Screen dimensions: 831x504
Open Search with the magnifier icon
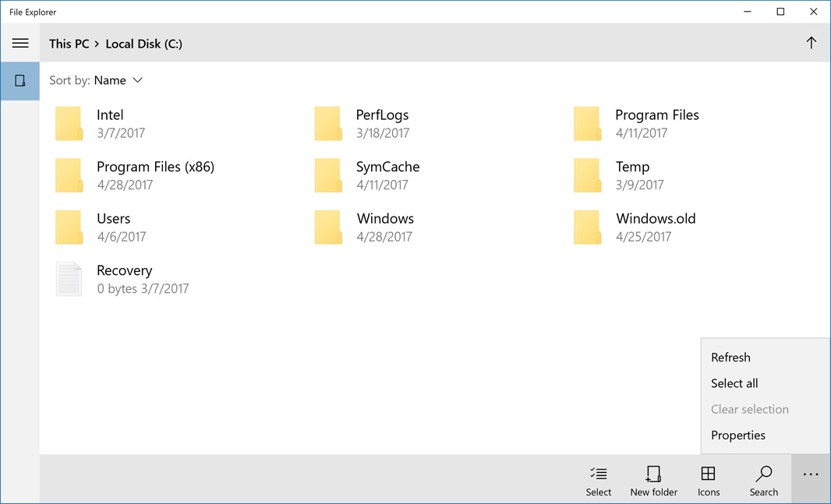[763, 479]
